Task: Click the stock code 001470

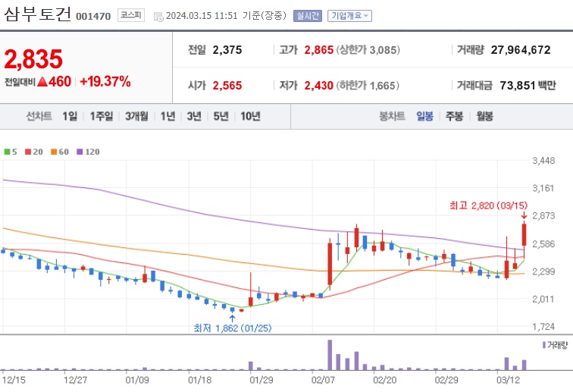Action: [93, 17]
